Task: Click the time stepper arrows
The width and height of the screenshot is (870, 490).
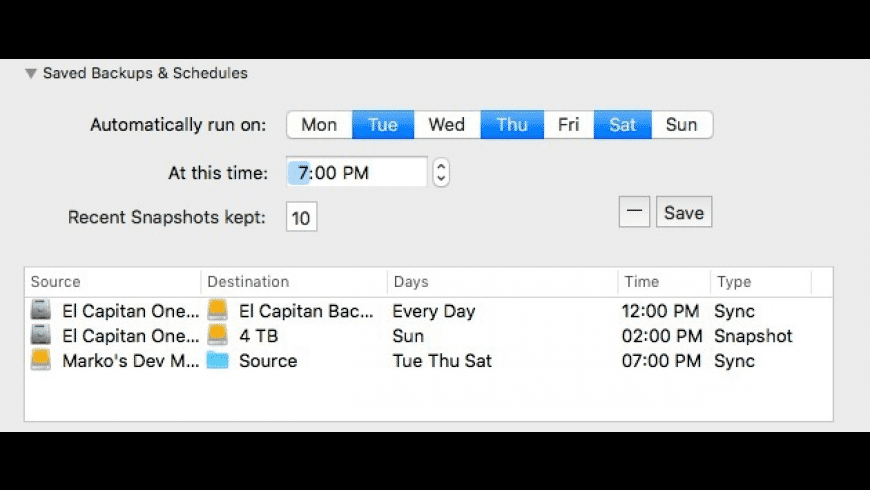Action: tap(441, 173)
